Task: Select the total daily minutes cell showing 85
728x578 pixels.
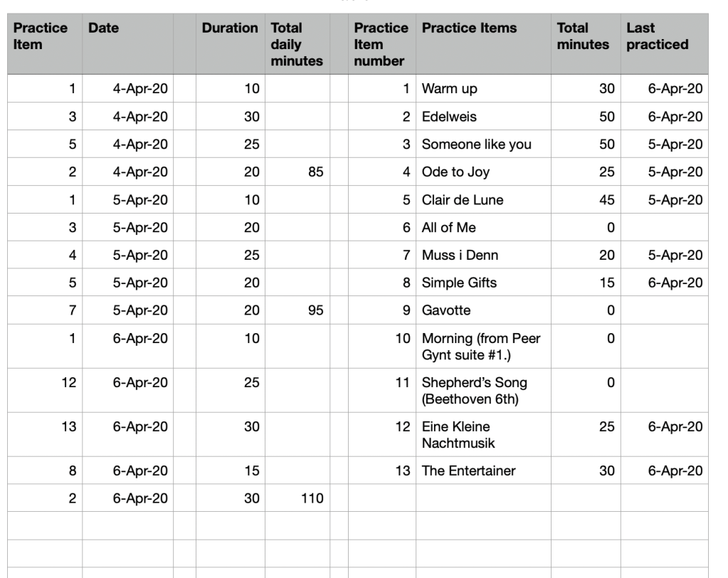Action: (x=297, y=172)
